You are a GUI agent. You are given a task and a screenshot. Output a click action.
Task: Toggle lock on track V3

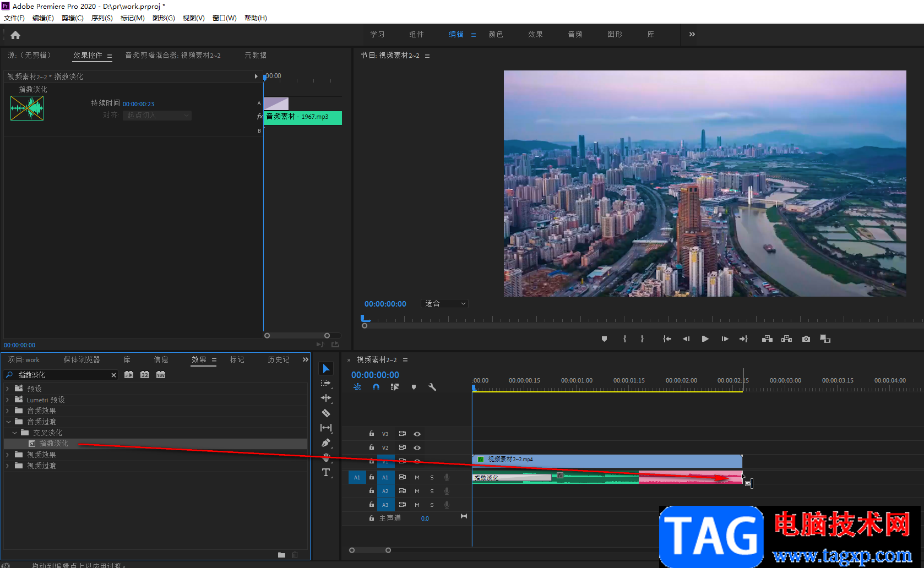[372, 434]
